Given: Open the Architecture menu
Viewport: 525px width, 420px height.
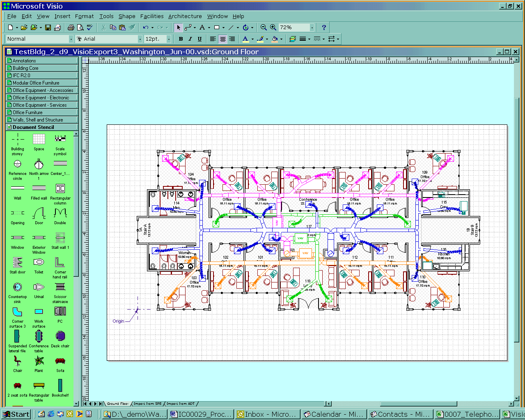Looking at the screenshot, I should [185, 16].
